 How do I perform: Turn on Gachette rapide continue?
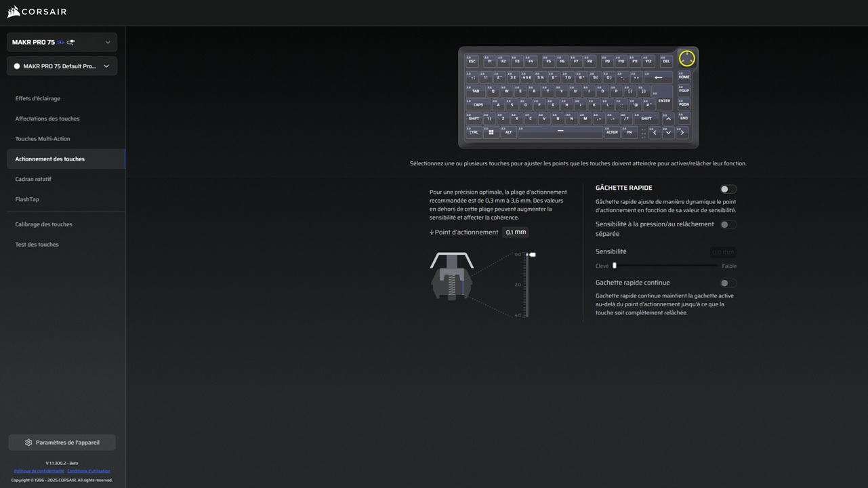[x=728, y=283]
